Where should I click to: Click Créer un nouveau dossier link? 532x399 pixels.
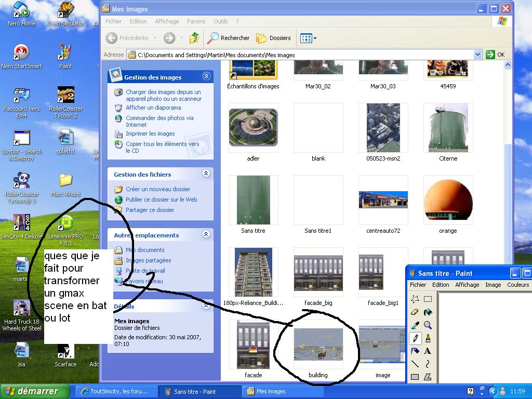[x=158, y=189]
